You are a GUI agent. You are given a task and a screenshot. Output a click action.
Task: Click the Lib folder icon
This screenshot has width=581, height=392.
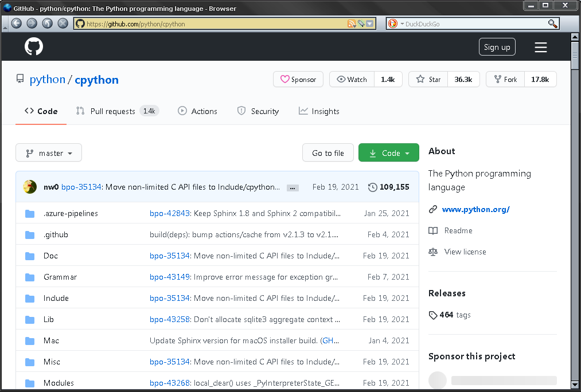[x=30, y=319]
